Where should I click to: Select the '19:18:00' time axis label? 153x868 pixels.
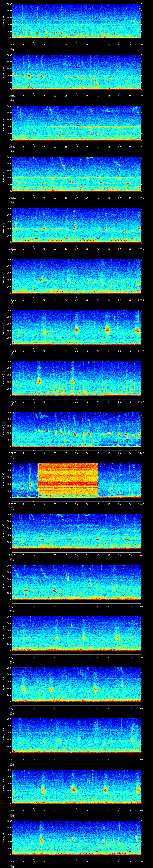12,249
